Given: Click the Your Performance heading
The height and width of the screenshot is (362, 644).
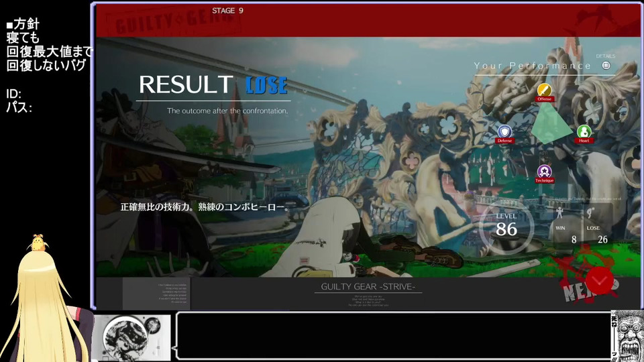Looking at the screenshot, I should click(x=532, y=66).
